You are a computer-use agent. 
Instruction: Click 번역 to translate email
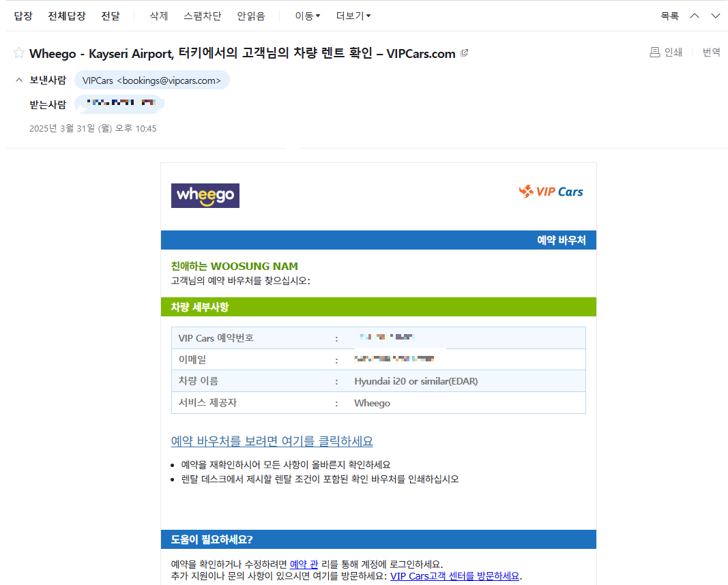(x=712, y=52)
